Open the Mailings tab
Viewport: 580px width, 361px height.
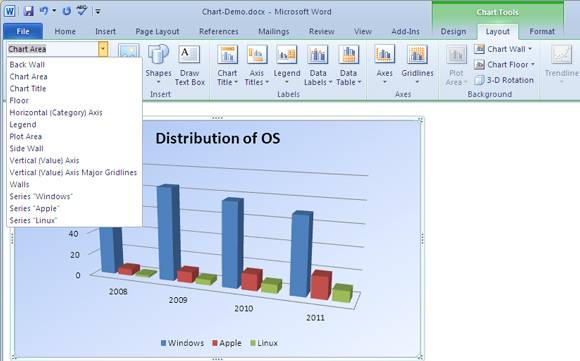(274, 31)
